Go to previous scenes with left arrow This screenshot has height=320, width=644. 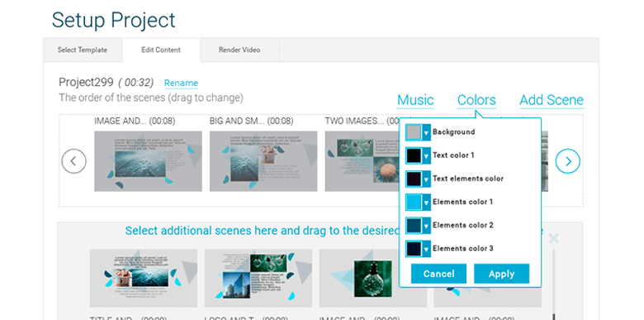tap(74, 161)
